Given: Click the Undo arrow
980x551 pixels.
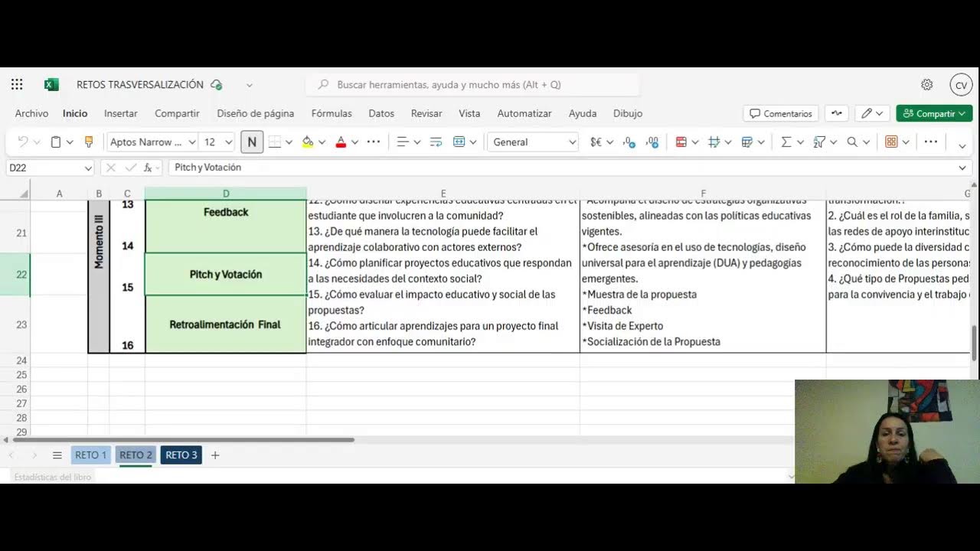Looking at the screenshot, I should [x=23, y=142].
